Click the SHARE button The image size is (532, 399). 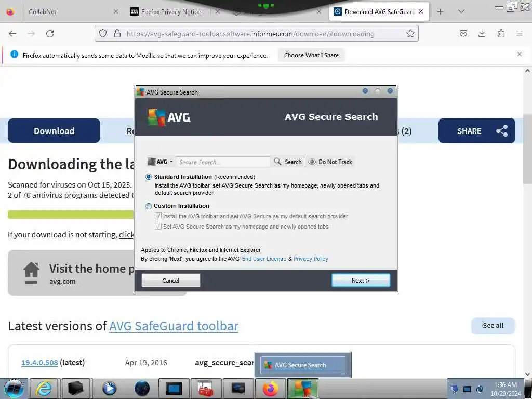(476, 131)
